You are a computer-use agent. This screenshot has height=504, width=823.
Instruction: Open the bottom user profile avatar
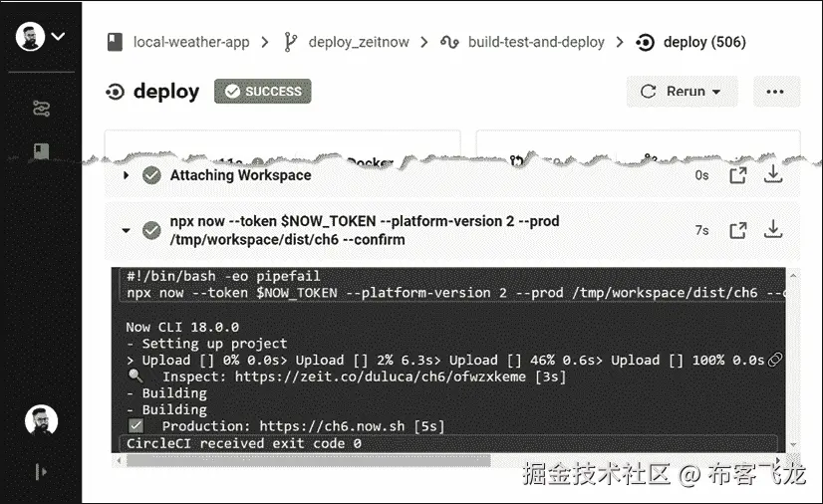pyautogui.click(x=41, y=420)
